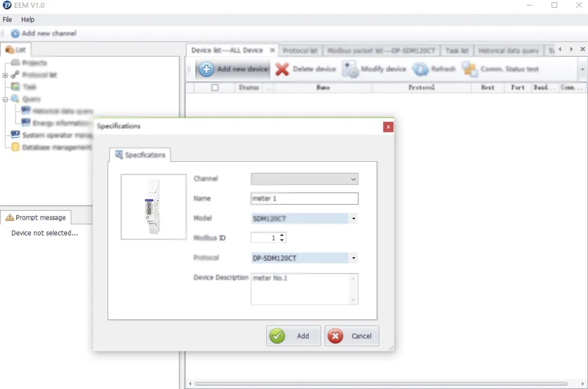Click the green checkmark icon on Add
Viewport: 588px width, 389px height.
click(x=277, y=335)
